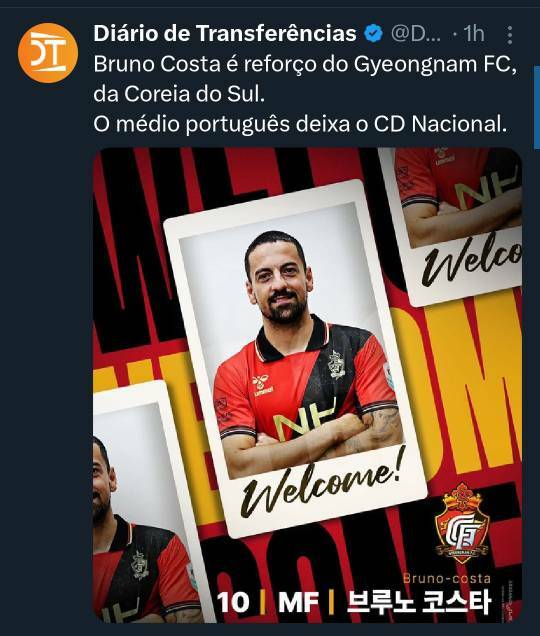Click the hummel logo on the jersey

click(x=262, y=385)
